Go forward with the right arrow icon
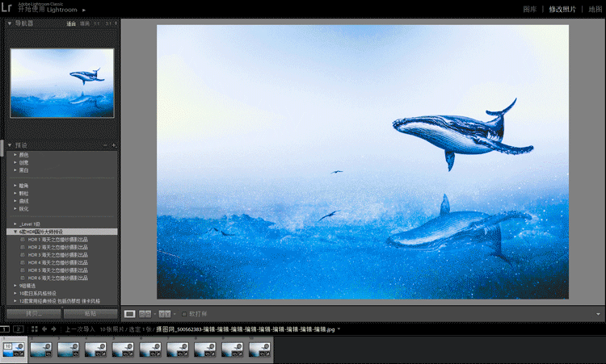 click(53, 329)
